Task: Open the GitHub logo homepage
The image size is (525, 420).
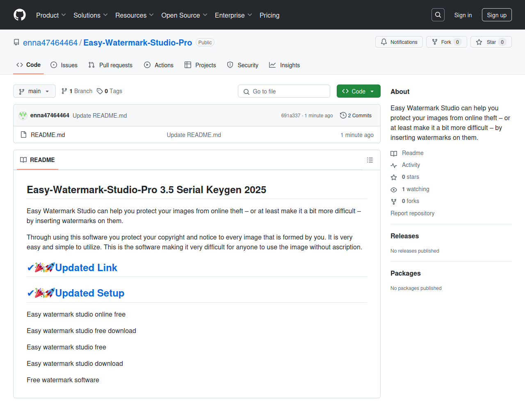Action: 20,15
